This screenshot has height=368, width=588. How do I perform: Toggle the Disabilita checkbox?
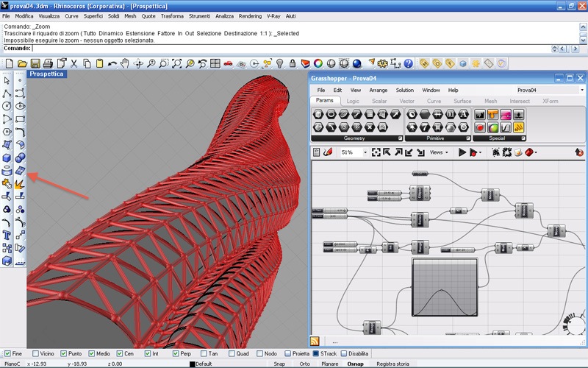tap(344, 354)
